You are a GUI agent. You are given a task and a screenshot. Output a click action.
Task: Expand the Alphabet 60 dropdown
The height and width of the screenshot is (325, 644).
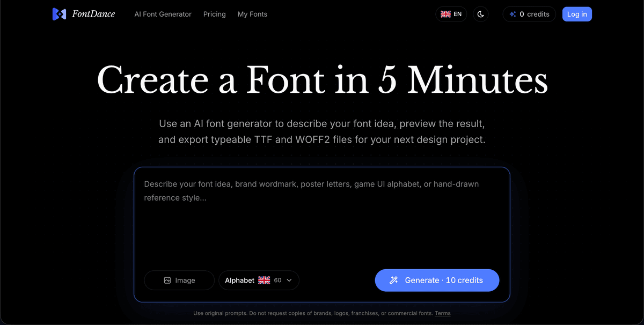point(259,280)
